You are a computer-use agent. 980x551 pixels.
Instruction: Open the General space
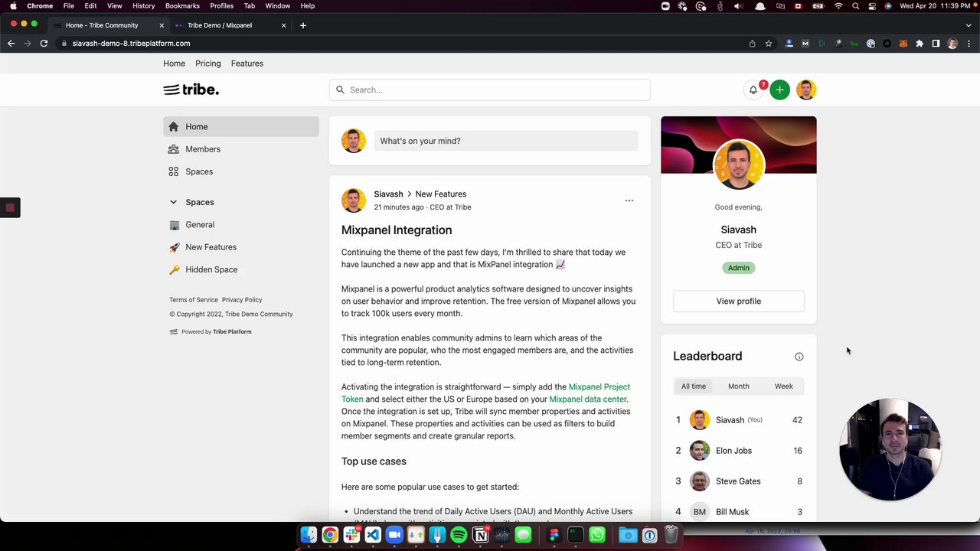pyautogui.click(x=241, y=225)
